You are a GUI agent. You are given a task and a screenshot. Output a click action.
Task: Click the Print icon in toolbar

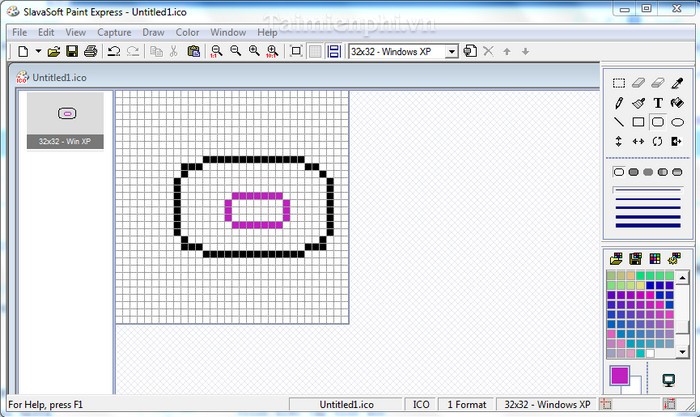pyautogui.click(x=90, y=51)
